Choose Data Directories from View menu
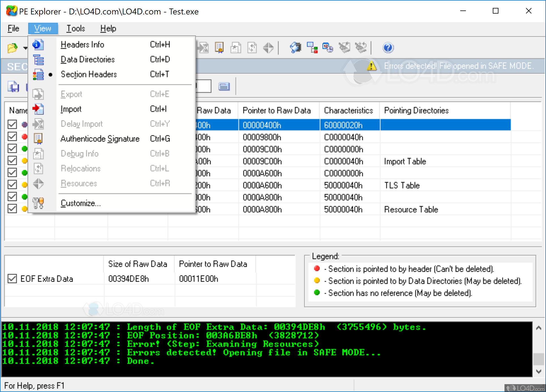This screenshot has width=546, height=392. click(112, 59)
